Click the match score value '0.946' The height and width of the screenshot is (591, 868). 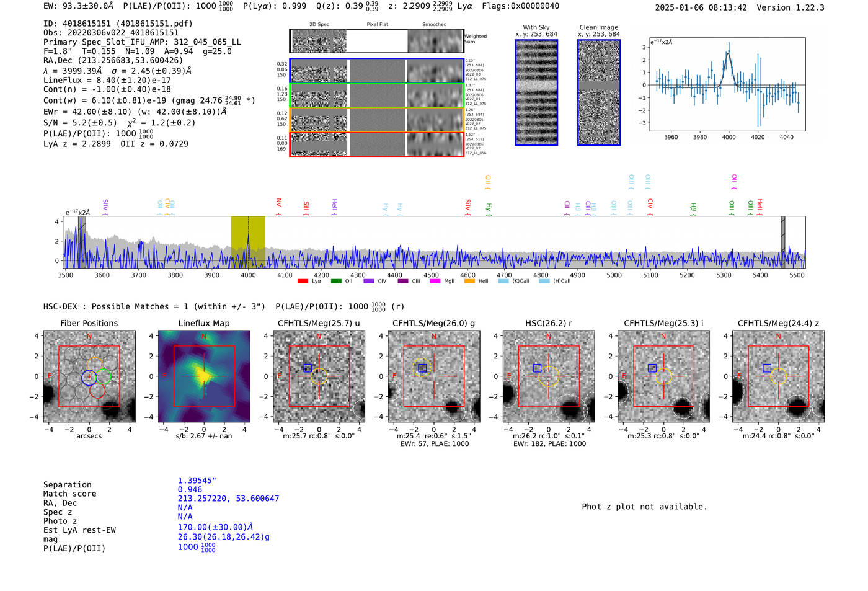[190, 490]
